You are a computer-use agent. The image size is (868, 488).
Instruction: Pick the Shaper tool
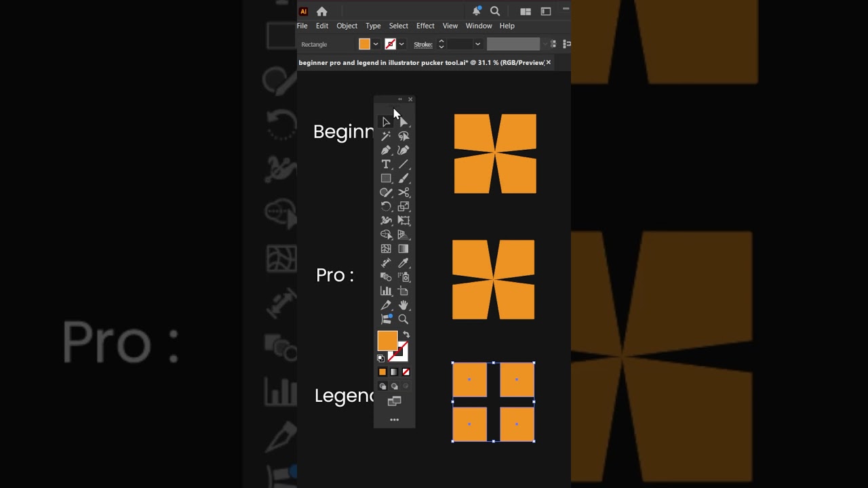click(x=386, y=192)
